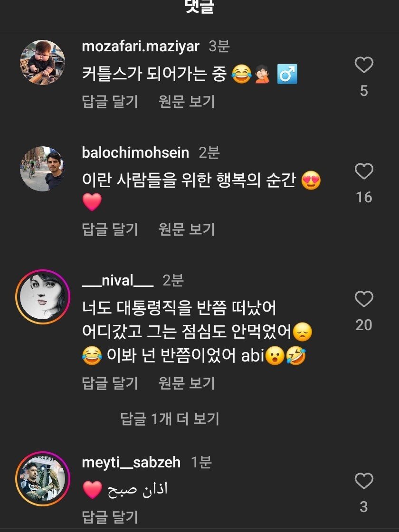Image resolution: width=399 pixels, height=532 pixels.
Task: Like mozafari.maziyar's comment with the heart
Action: point(364,65)
